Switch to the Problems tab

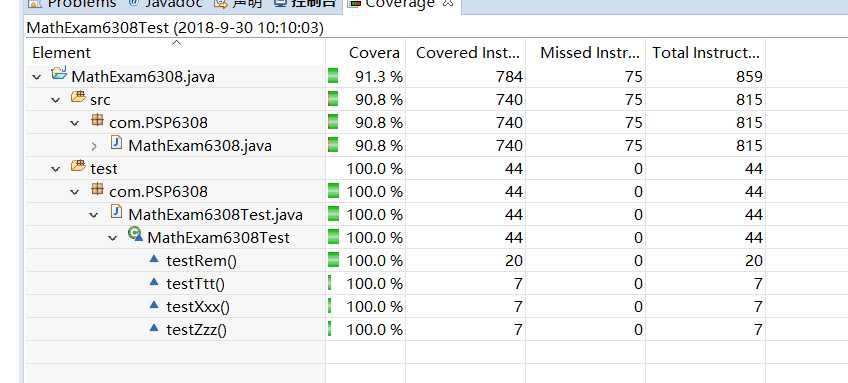73,4
